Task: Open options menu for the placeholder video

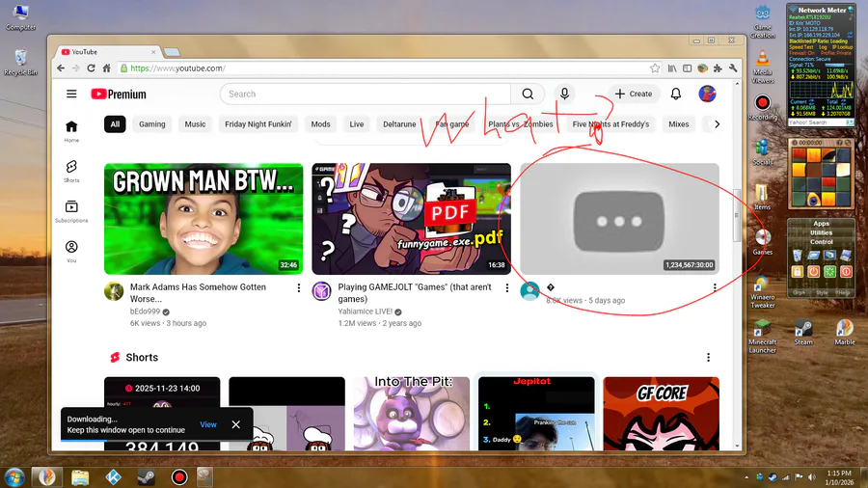Action: click(x=715, y=287)
